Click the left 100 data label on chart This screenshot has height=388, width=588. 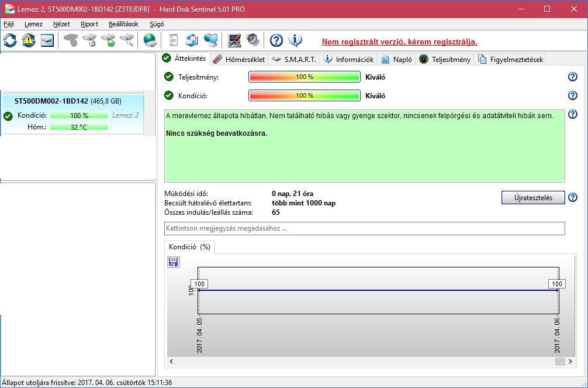199,284
